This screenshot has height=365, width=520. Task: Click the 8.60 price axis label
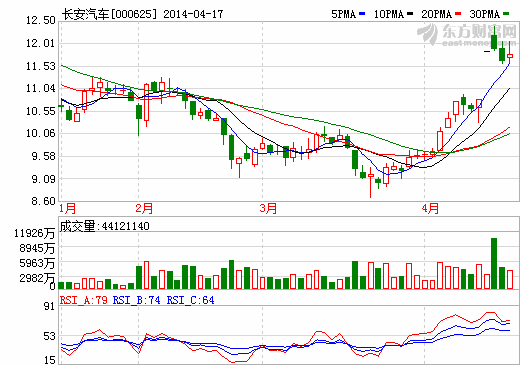[x=43, y=201]
